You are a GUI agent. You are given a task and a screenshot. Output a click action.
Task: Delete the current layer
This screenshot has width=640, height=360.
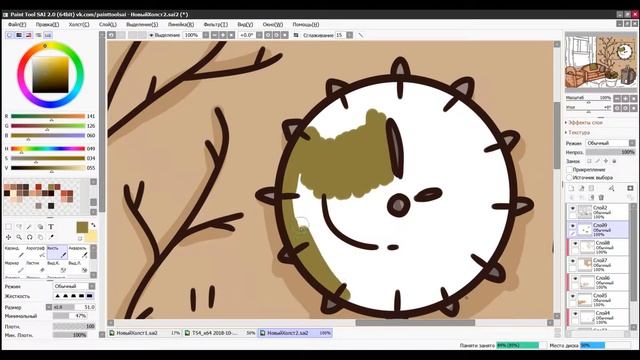pyautogui.click(x=601, y=198)
